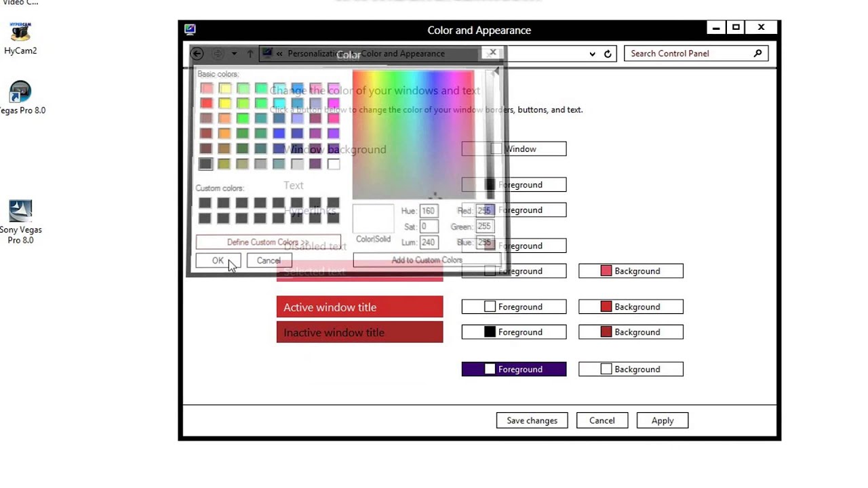868x488 pixels.
Task: Click inside the rainbow color spectrum
Action: 413,134
